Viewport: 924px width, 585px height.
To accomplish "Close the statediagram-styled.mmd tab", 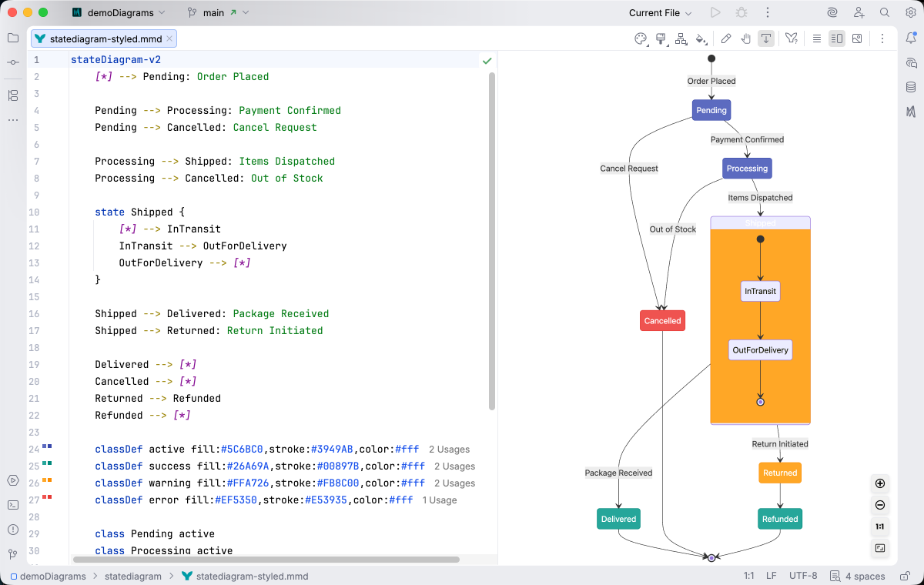I will click(x=169, y=38).
